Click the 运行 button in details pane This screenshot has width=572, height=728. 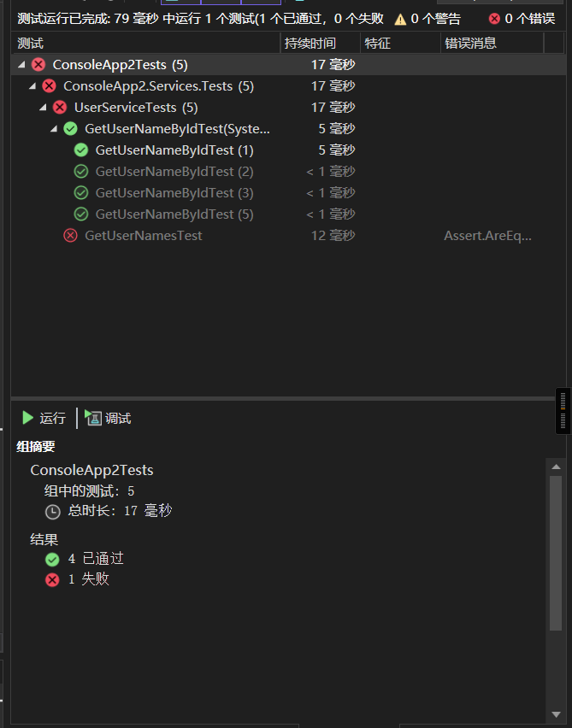coord(44,419)
